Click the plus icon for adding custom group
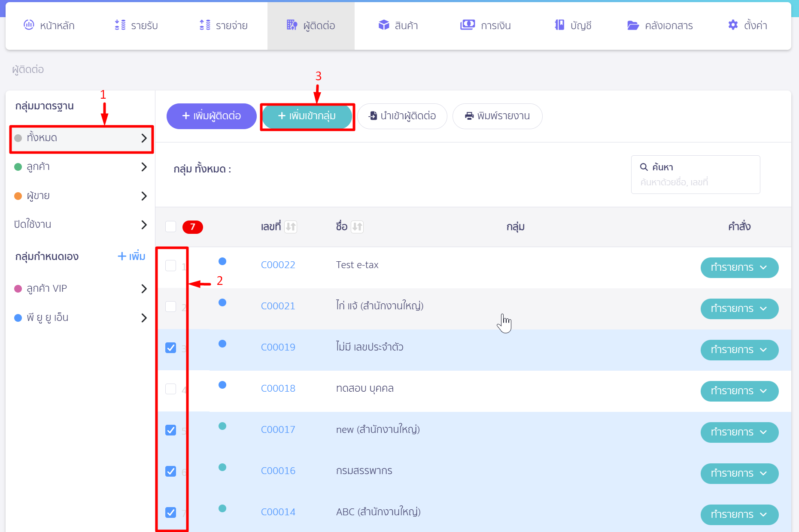The width and height of the screenshot is (799, 532). pos(122,256)
